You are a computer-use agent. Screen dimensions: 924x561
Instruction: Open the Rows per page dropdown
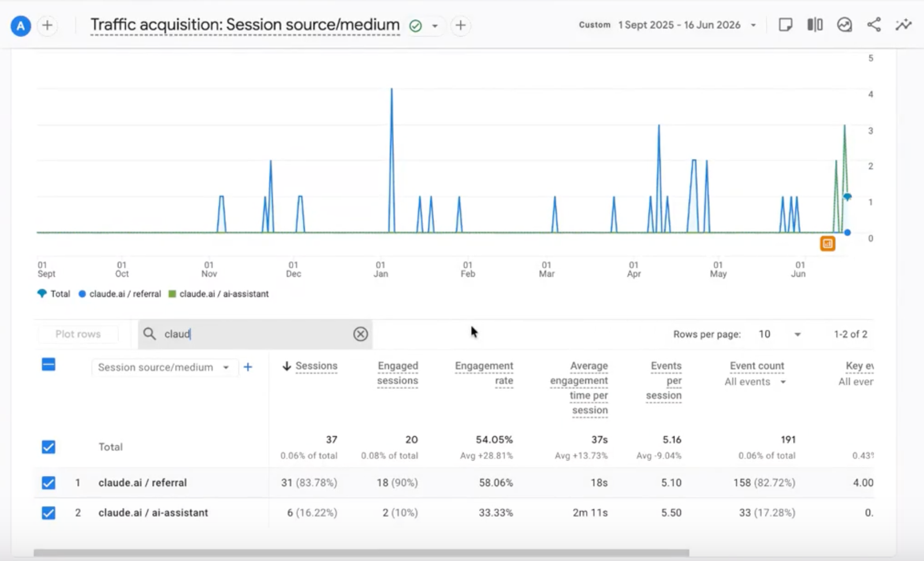[780, 335]
